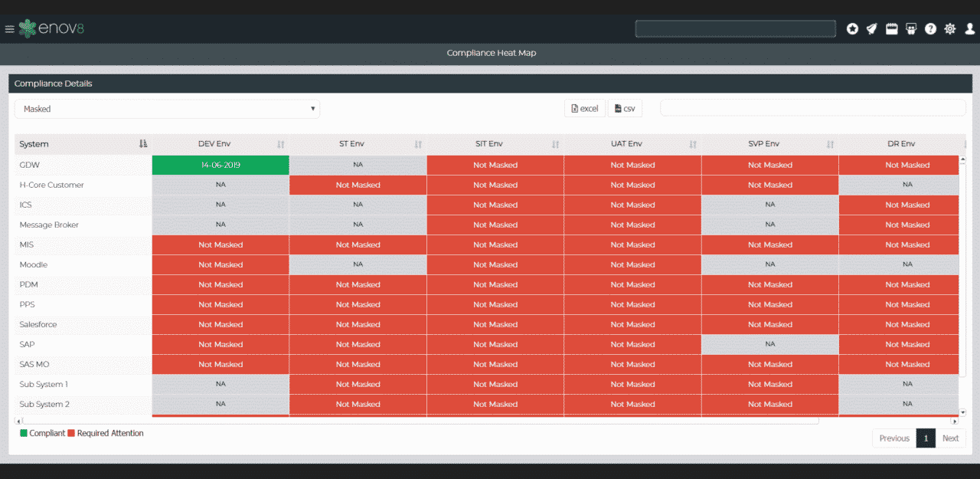Select page 1 in pagination
Image resolution: width=980 pixels, height=479 pixels.
pos(926,438)
